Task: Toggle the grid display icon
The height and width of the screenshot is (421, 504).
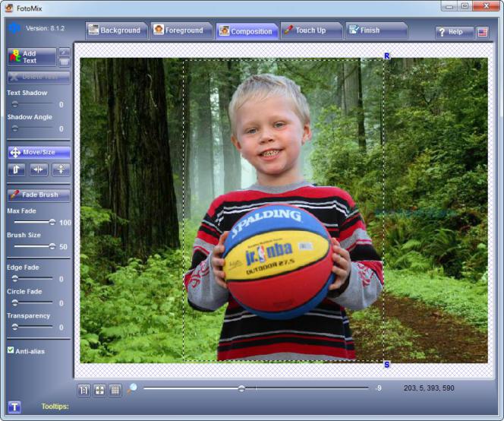Action: tap(115, 390)
